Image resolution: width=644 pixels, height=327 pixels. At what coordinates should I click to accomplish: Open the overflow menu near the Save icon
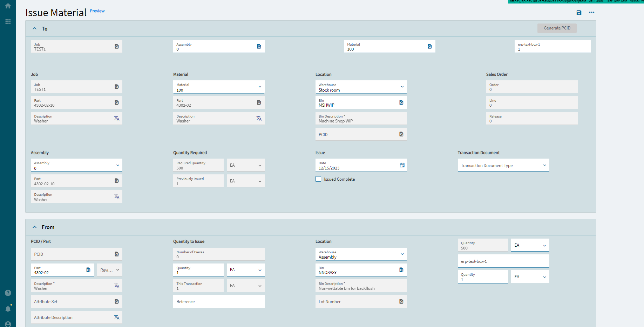coord(592,13)
